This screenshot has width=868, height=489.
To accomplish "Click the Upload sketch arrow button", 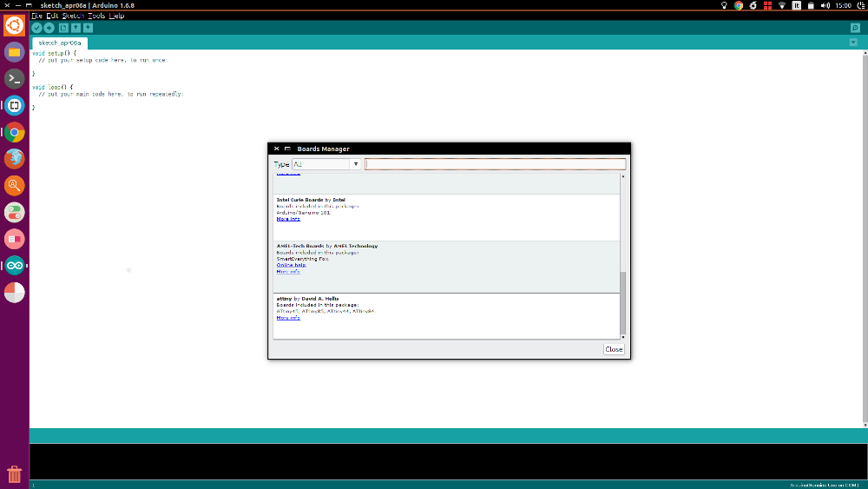I will [x=49, y=28].
